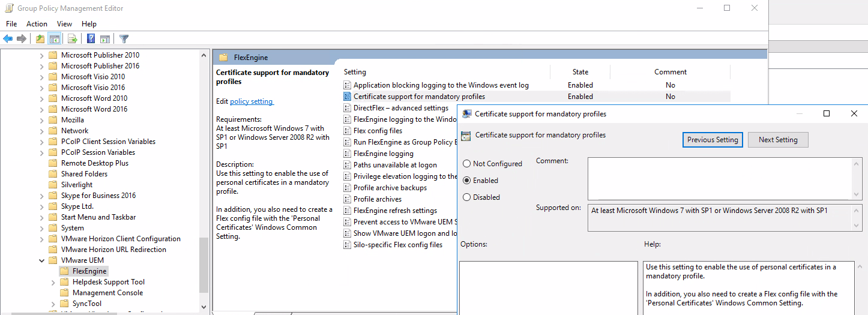868x315 pixels.
Task: Click the grey Forward arrow in toolbar
Action: point(22,39)
